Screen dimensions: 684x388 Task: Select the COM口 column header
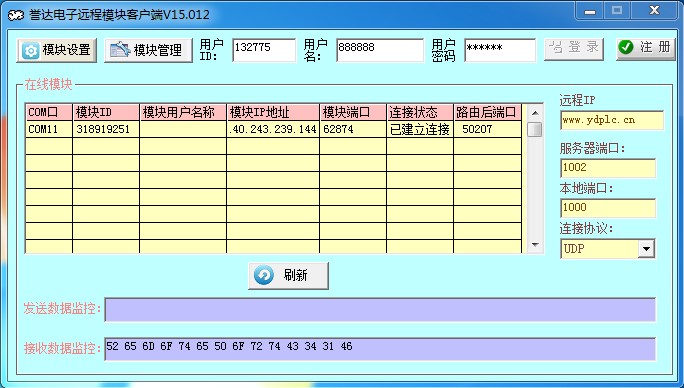point(49,113)
